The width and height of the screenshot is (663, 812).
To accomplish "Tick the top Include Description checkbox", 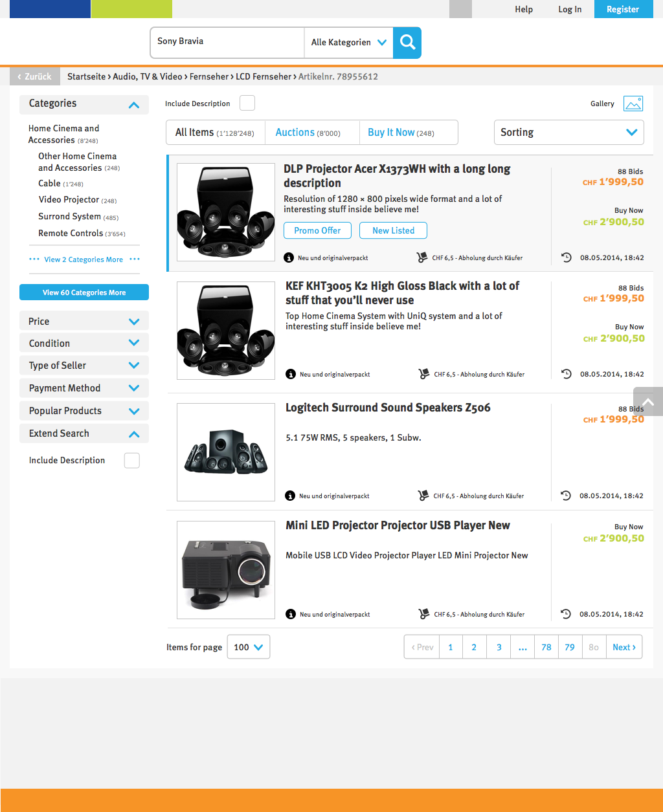I will [247, 104].
